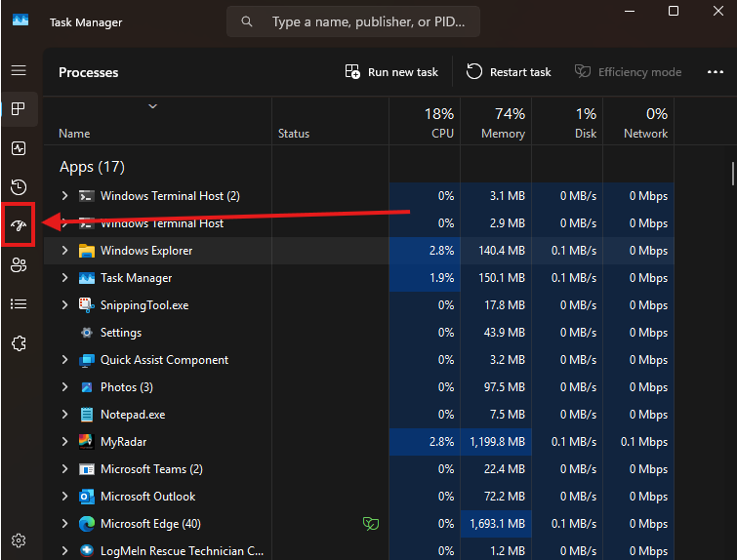Expand the SnippingTool.exe process
The image size is (737, 560).
(64, 305)
